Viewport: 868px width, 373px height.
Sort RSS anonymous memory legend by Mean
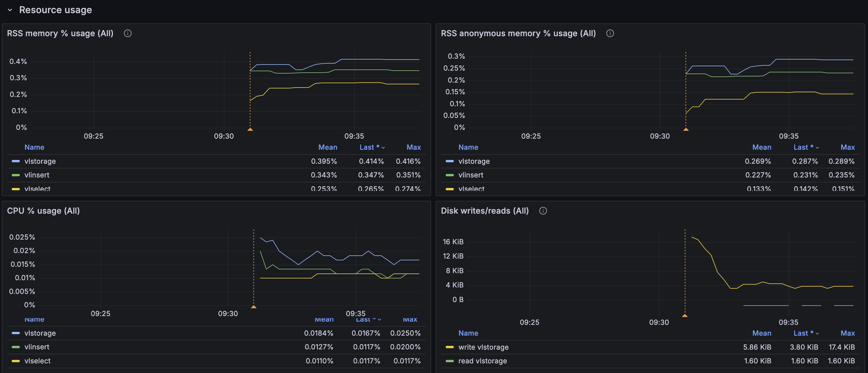click(762, 147)
